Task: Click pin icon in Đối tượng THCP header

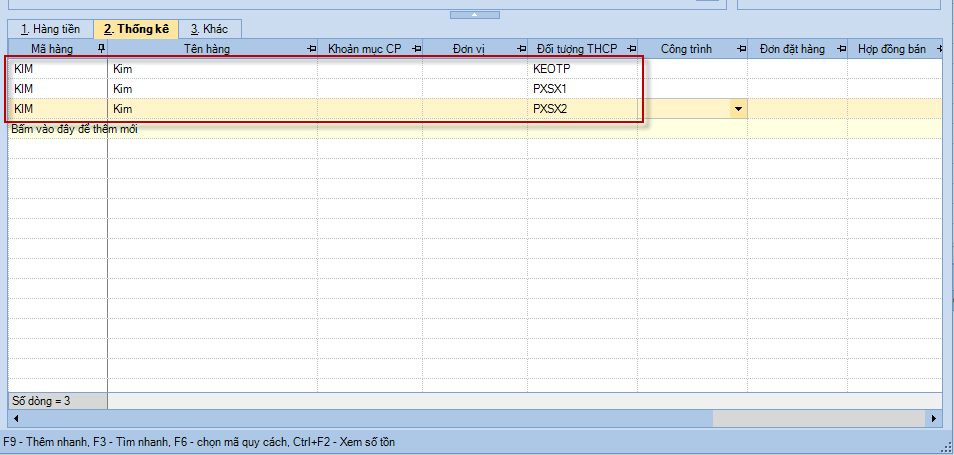Action: (632, 49)
